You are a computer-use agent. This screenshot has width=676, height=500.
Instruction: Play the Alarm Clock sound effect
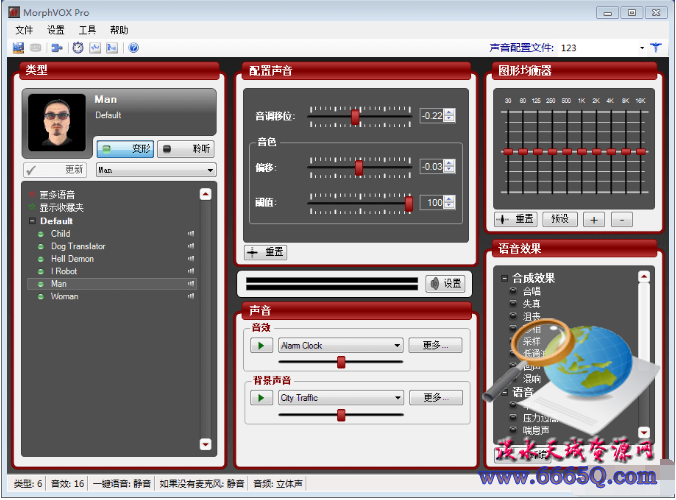click(x=261, y=345)
